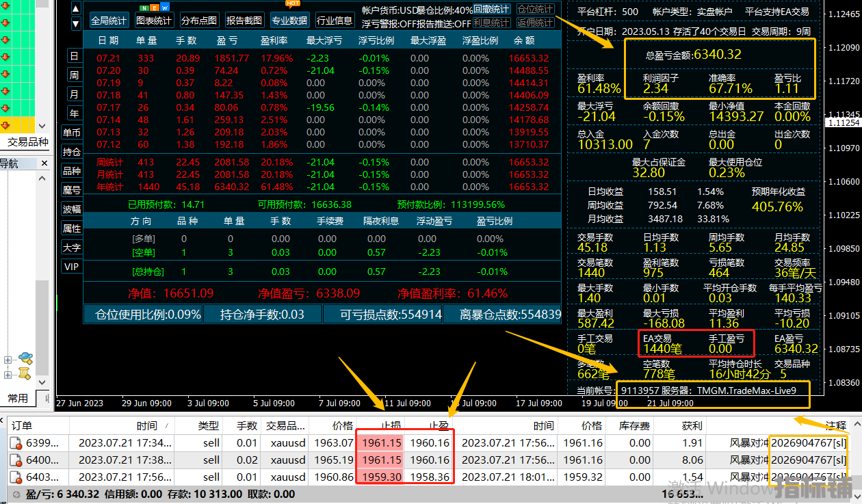
Task: Click navigator scrollbar down arrow
Action: tap(42, 382)
